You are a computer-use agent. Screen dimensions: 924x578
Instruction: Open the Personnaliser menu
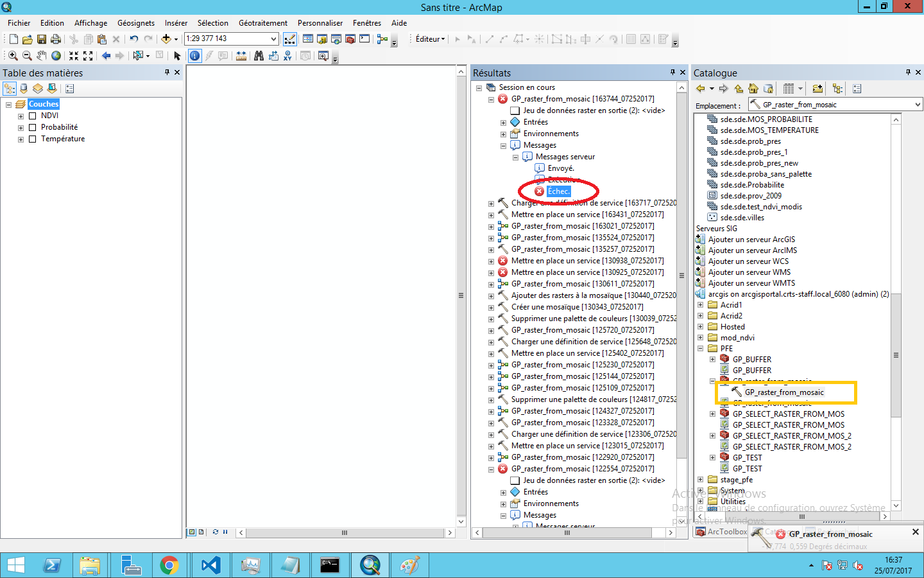(320, 23)
